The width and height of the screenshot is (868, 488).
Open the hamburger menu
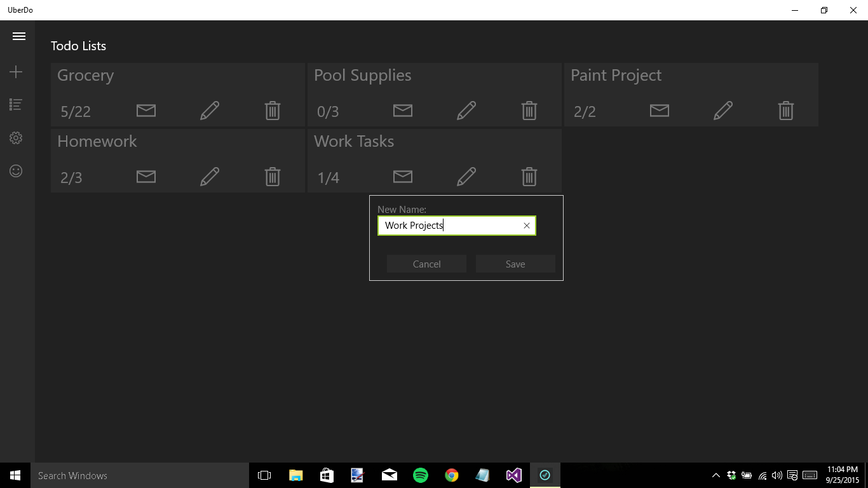[19, 36]
